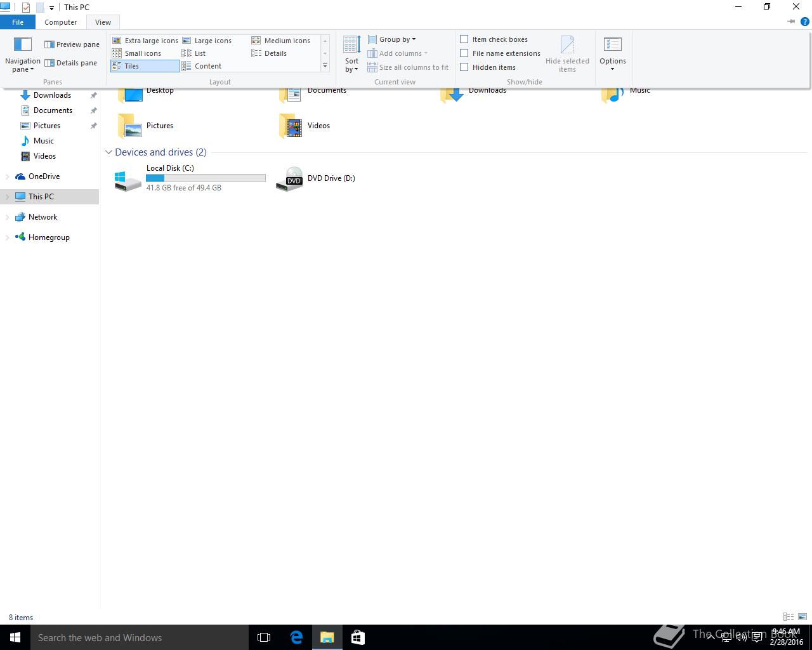
Task: Pin Downloads toggle in navigation pane
Action: [x=93, y=95]
